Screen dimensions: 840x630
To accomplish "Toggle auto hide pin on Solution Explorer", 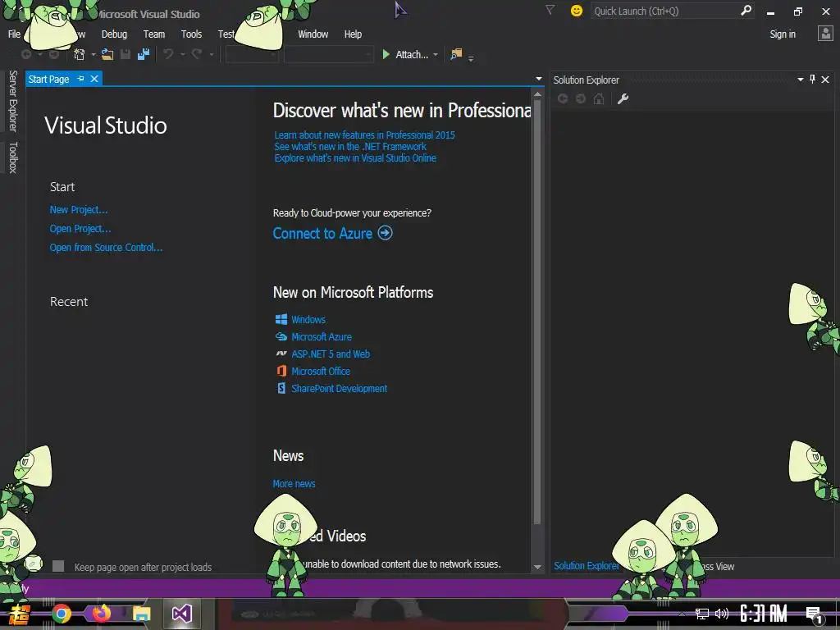I will pyautogui.click(x=812, y=80).
